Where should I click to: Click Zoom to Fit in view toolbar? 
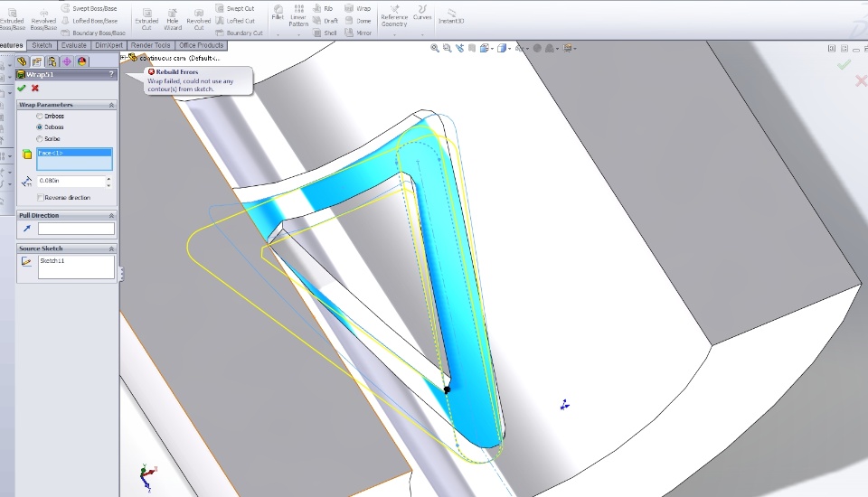tap(435, 48)
